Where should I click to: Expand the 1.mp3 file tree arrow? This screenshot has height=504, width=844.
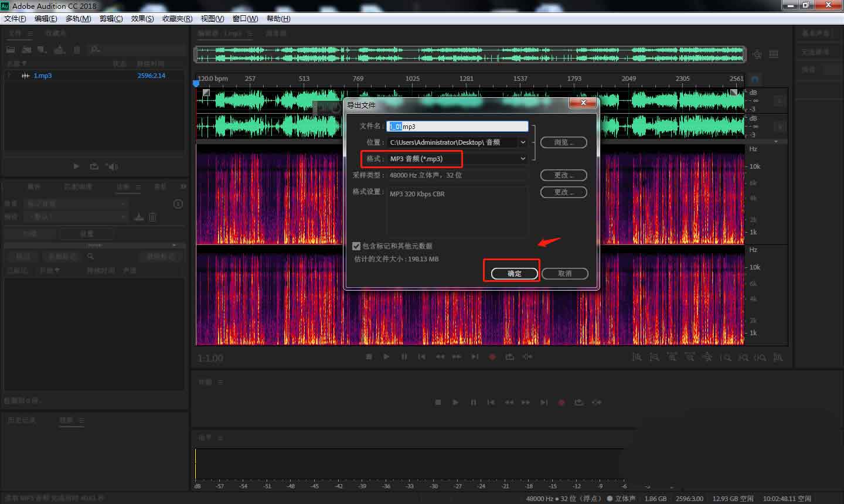coord(9,76)
